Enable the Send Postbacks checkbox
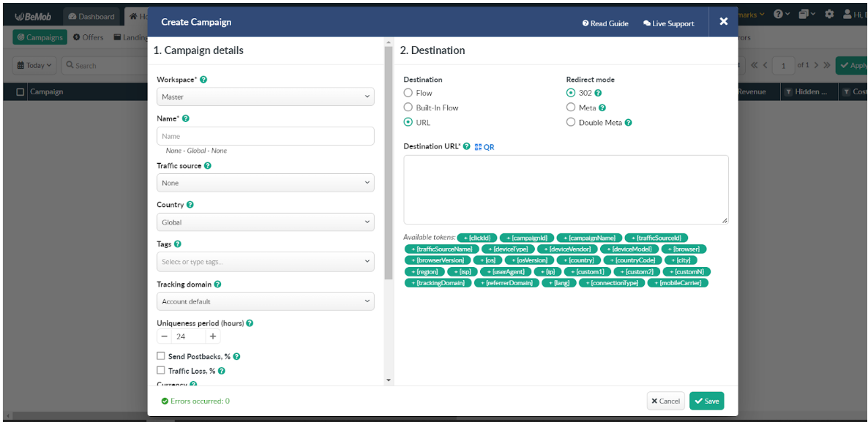This screenshot has height=422, width=868. [x=161, y=356]
